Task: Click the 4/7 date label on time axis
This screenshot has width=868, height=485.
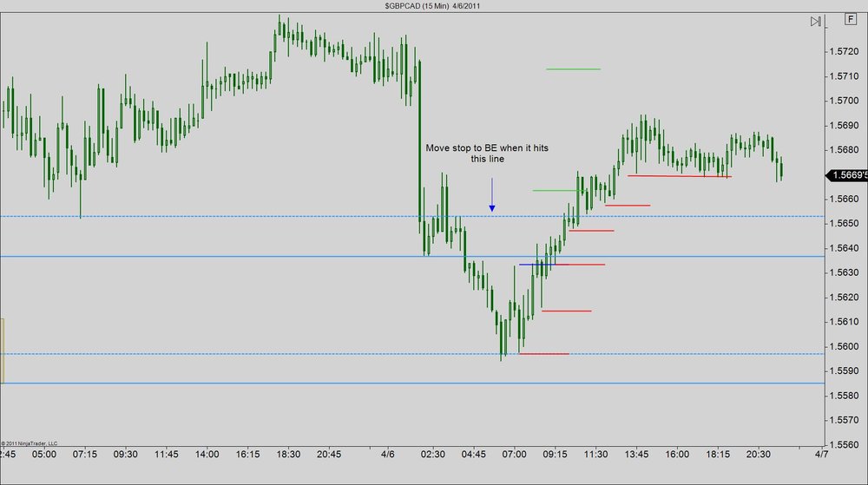Action: (x=821, y=455)
